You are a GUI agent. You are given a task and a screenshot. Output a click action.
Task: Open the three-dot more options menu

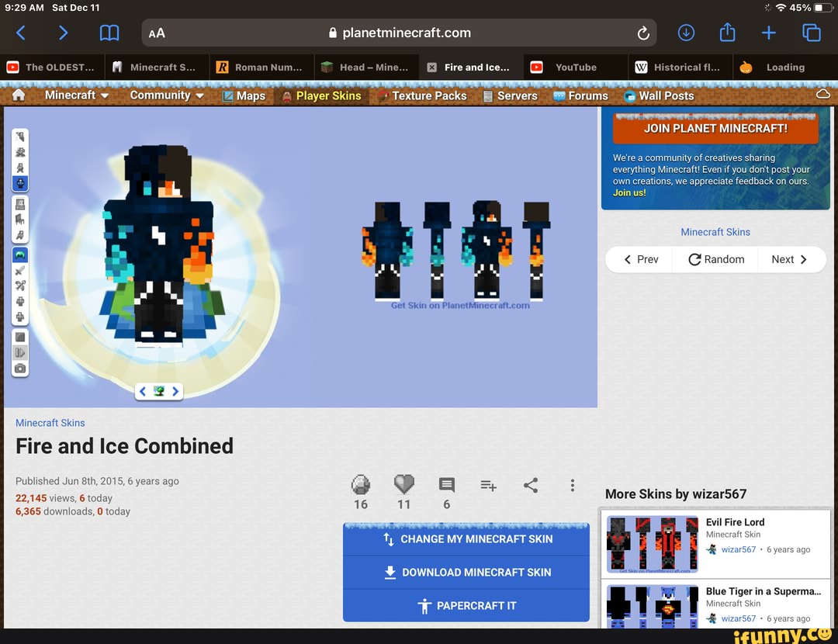tap(573, 486)
